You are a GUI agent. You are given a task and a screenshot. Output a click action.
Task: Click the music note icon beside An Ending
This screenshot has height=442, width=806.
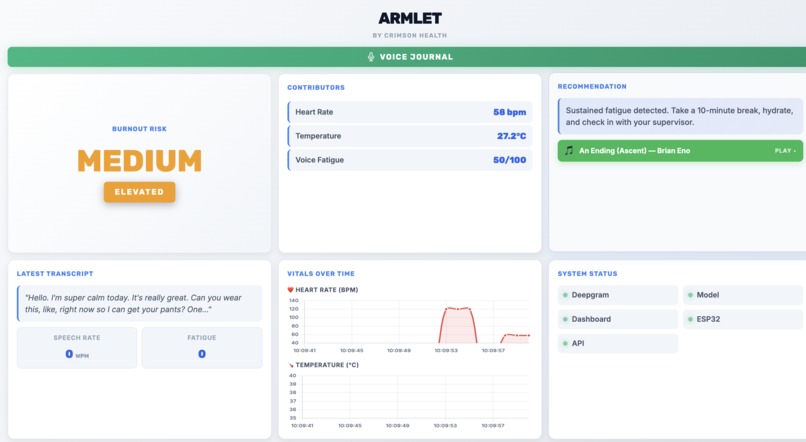coord(569,151)
